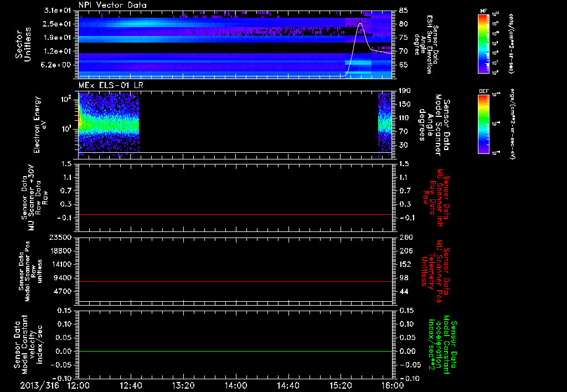Click the '44' telemetry tick label
Viewport: 567px width, 392px height.
pos(404,291)
